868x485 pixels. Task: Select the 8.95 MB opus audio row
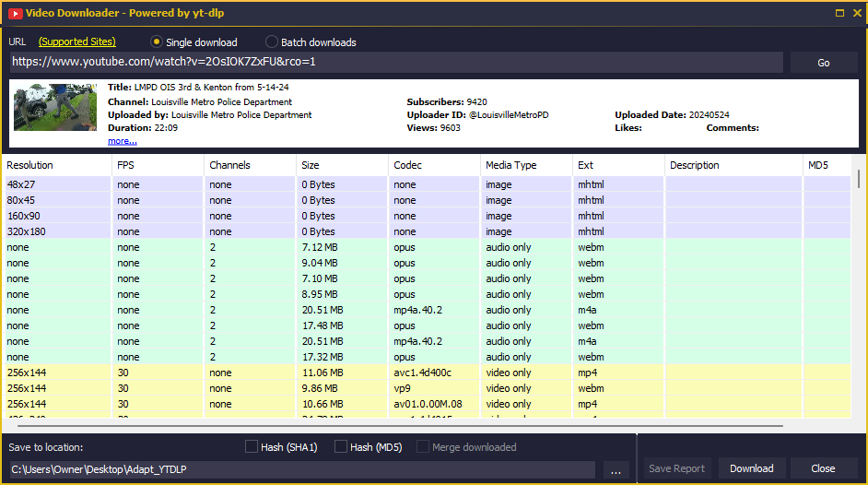click(427, 294)
